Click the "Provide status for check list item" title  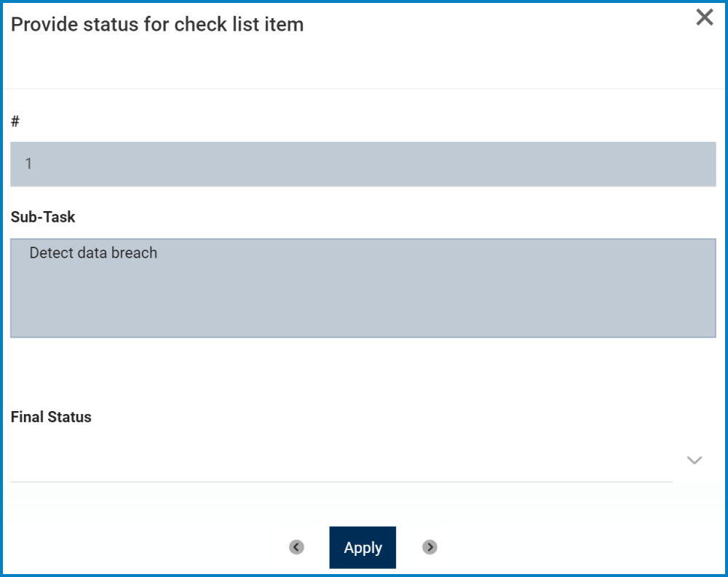pyautogui.click(x=157, y=24)
